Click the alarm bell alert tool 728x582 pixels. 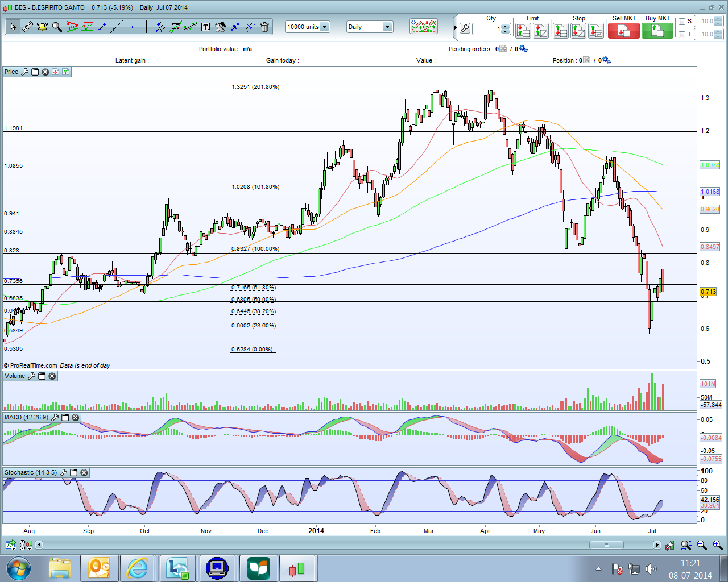[x=42, y=27]
